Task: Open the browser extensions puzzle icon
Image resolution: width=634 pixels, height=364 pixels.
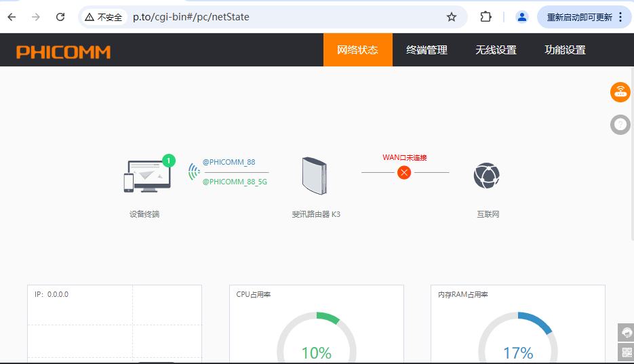Action: pyautogui.click(x=486, y=17)
